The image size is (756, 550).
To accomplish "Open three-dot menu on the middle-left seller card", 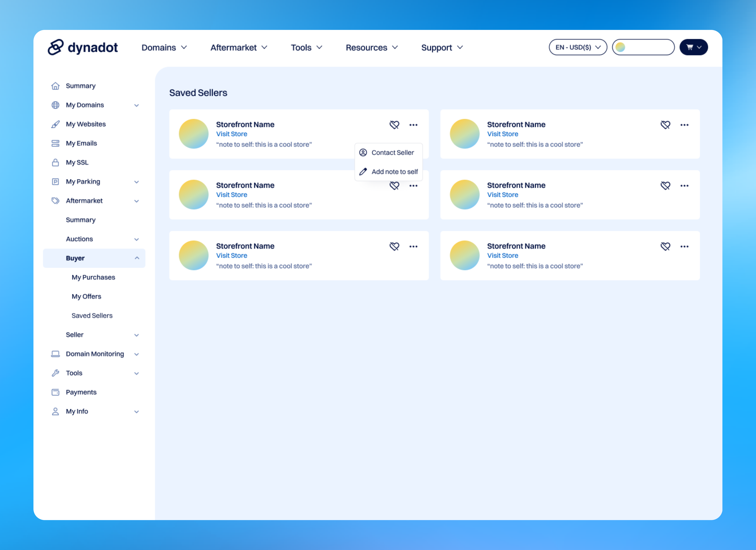I will [413, 186].
